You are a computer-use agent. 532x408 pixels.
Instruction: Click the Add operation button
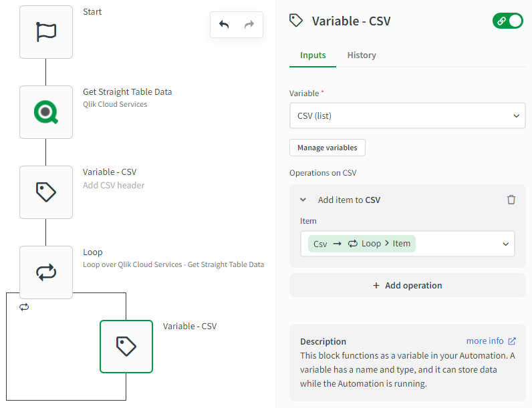(x=407, y=285)
